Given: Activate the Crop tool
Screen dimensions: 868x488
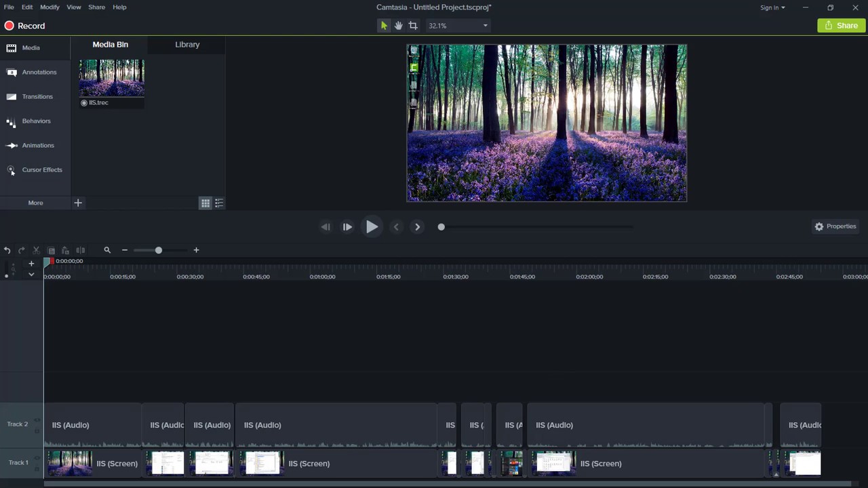Looking at the screenshot, I should pyautogui.click(x=413, y=26).
